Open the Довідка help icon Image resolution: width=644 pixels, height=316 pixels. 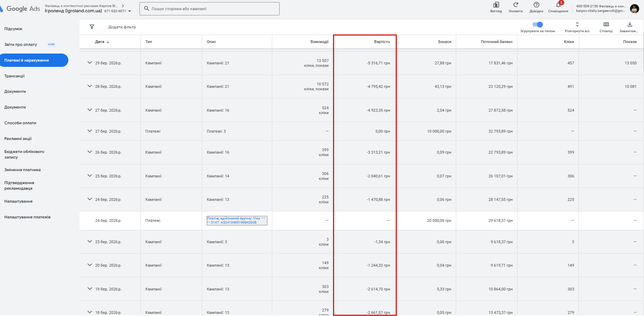click(x=536, y=5)
